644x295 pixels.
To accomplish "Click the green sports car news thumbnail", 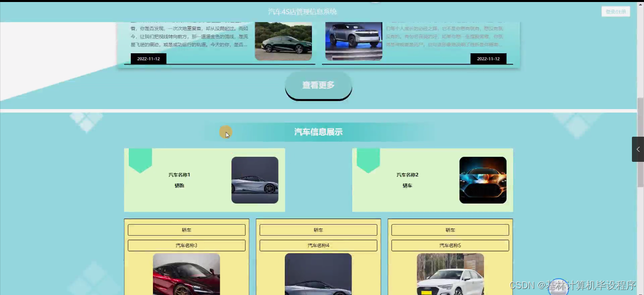I will point(283,41).
